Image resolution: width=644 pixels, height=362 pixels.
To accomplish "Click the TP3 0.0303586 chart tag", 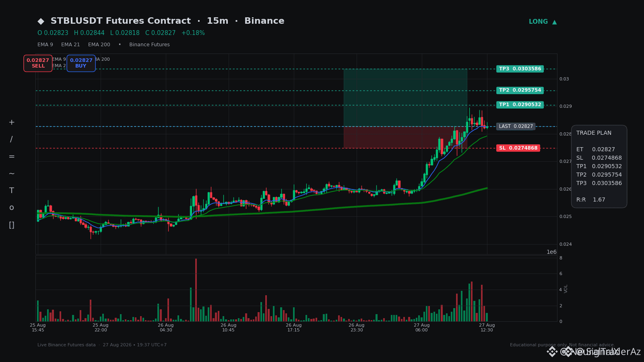I will pyautogui.click(x=520, y=69).
